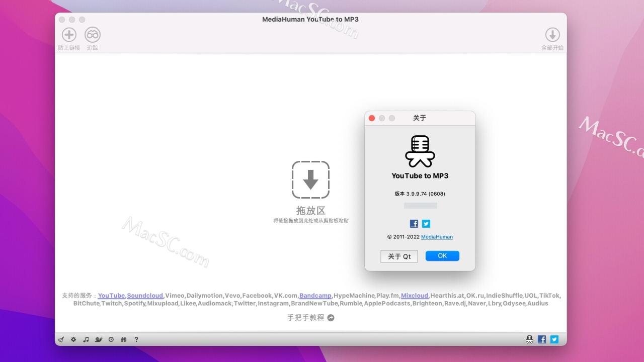The width and height of the screenshot is (644, 362).
Task: Click OK in the About dialog
Action: click(442, 256)
